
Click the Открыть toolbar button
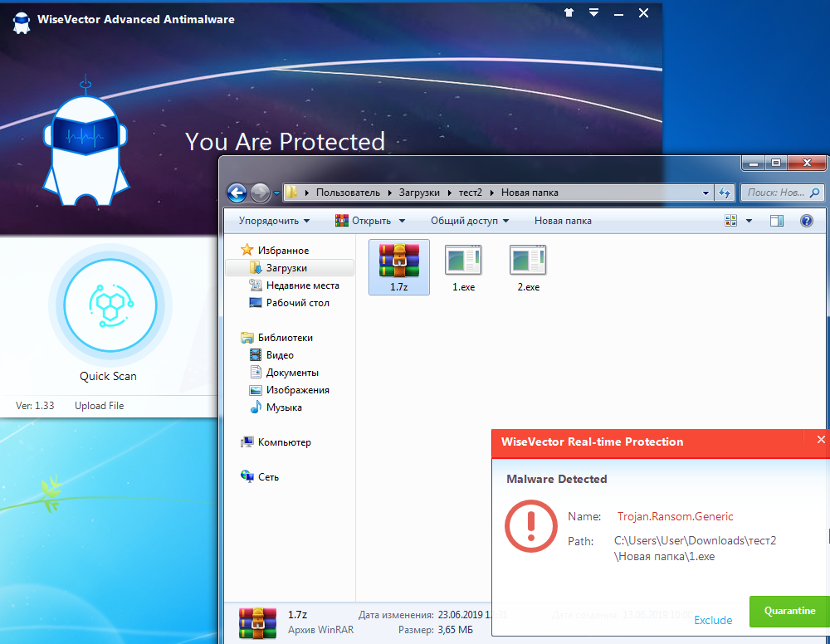[364, 221]
